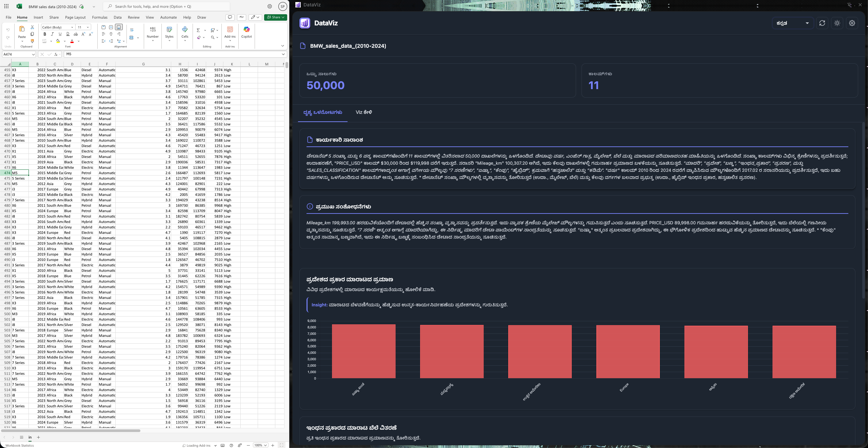Click the formula bar showing M5
The height and width of the screenshot is (448, 868).
point(170,54)
